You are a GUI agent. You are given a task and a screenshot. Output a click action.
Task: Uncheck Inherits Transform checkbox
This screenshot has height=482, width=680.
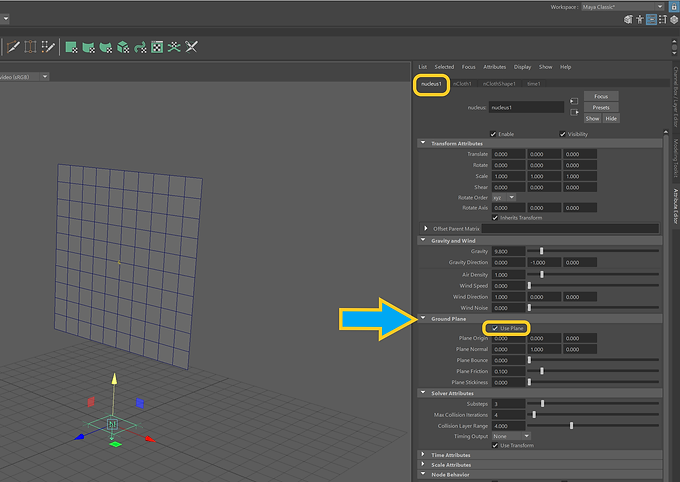(x=495, y=218)
